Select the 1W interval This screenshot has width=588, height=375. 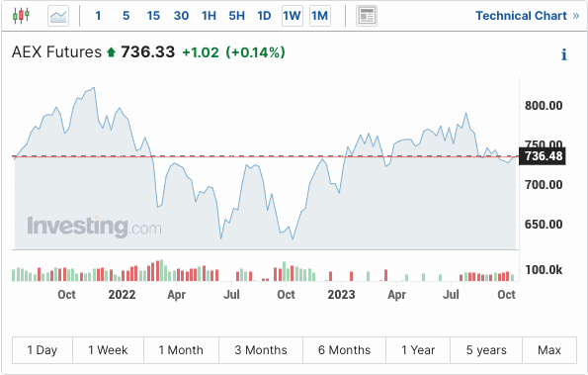click(293, 16)
